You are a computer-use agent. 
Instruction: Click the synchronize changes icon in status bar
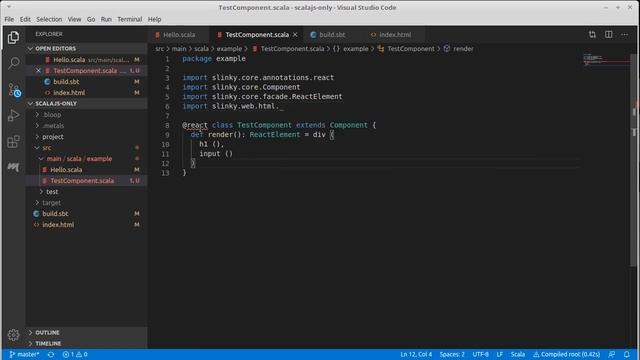click(51, 354)
